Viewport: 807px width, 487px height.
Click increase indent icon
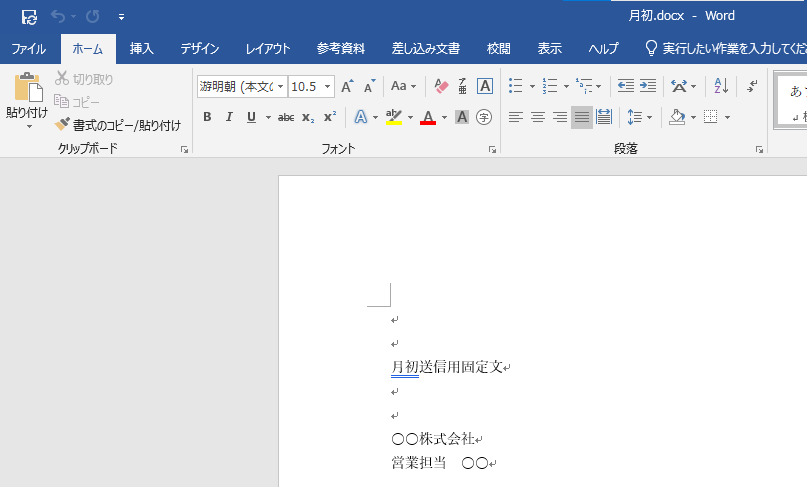click(647, 86)
